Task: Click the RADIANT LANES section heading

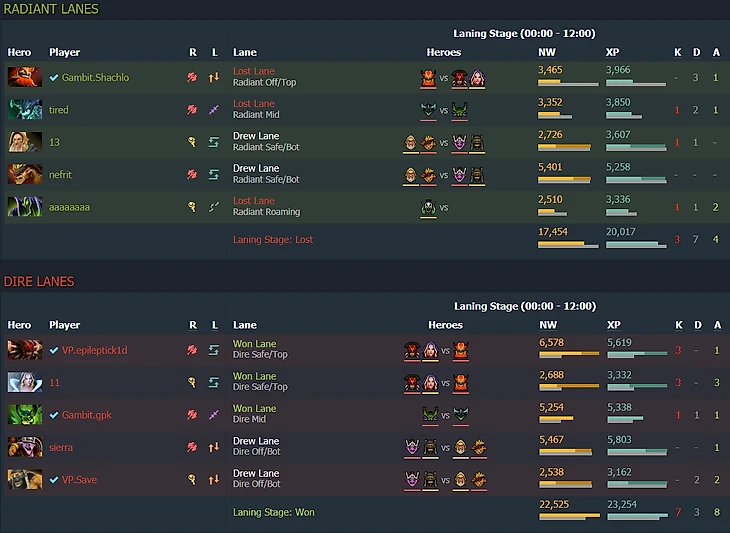Action: [50, 9]
